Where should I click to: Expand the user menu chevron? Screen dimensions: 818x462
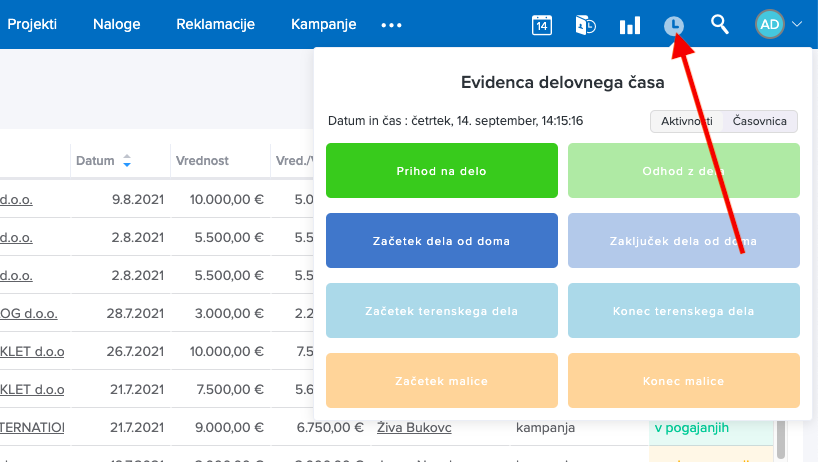click(797, 25)
